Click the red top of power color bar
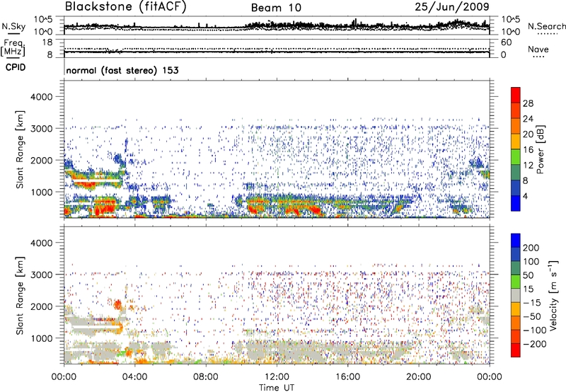 [516, 95]
